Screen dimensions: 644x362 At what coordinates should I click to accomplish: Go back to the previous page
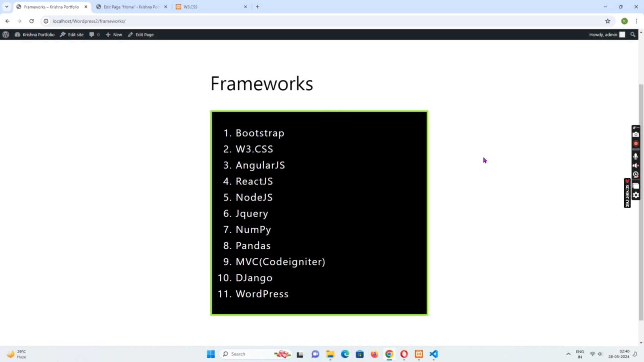click(x=7, y=21)
